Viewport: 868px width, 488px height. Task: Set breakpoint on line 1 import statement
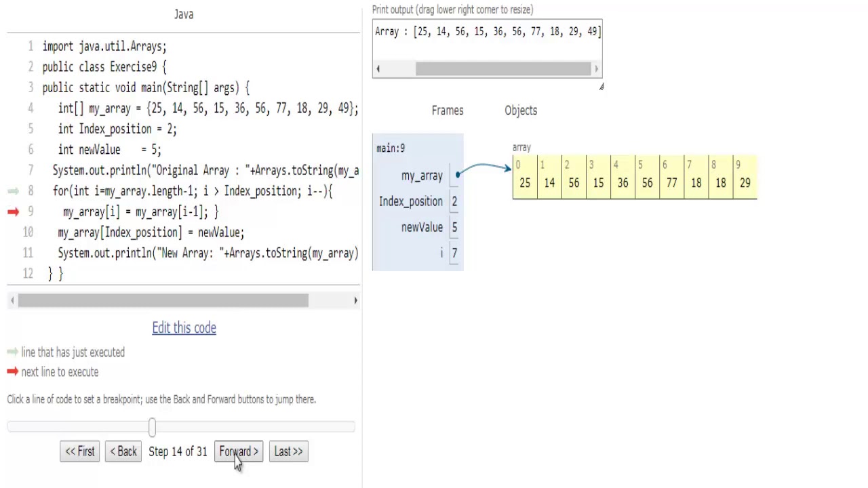pos(104,47)
